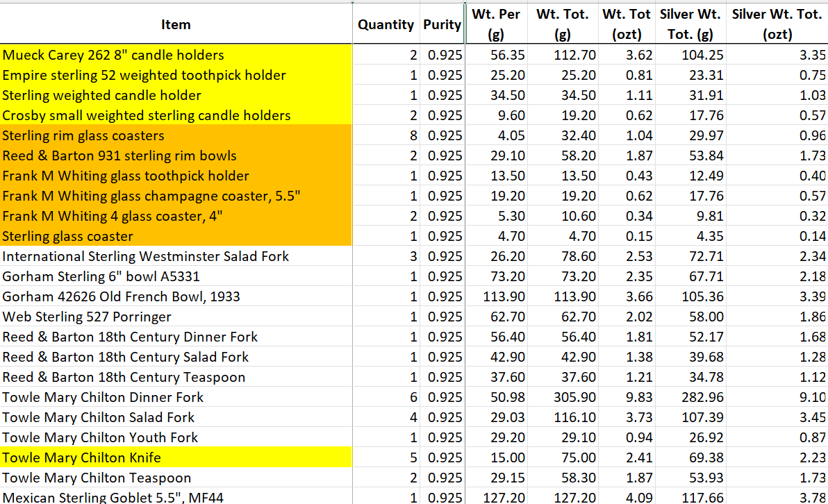Select the Silver Wt. Tot. (g) header
Screen dimensions: 828x504
point(690,24)
